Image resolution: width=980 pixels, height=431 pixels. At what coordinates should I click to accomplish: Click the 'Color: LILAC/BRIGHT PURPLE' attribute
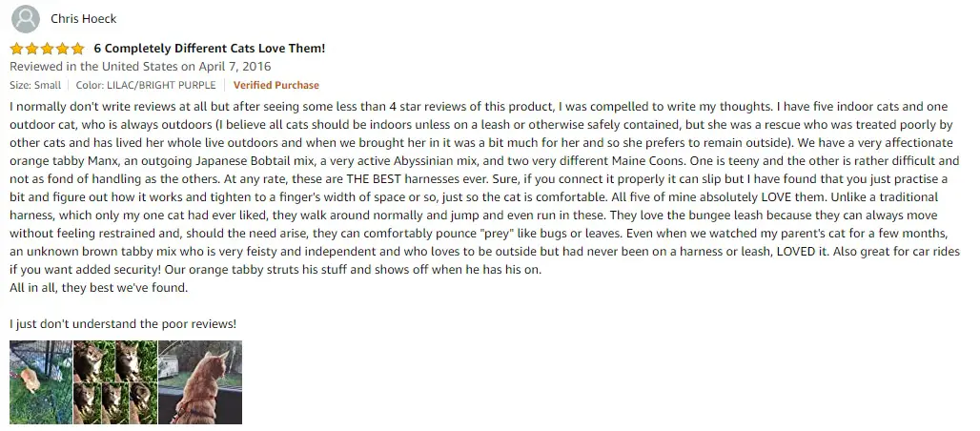coord(146,85)
